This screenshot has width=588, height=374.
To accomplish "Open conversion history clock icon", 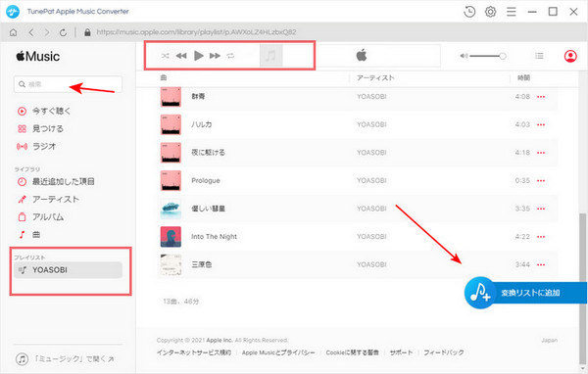I will [x=469, y=12].
